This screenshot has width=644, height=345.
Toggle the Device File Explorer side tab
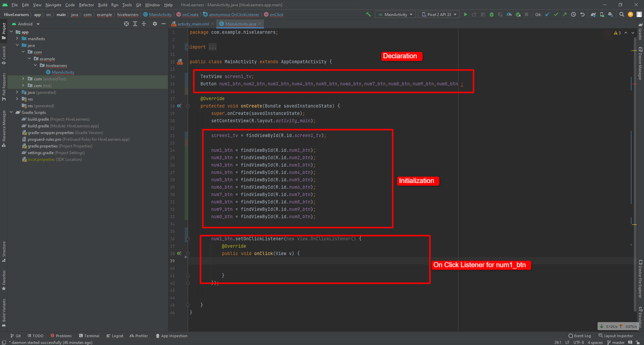tap(640, 279)
